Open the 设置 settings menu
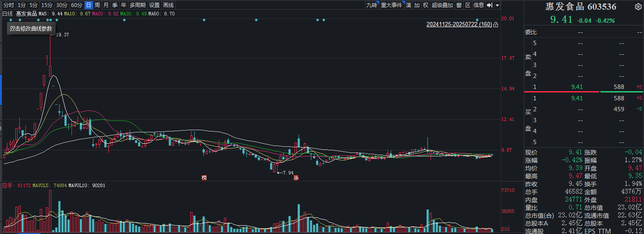The height and width of the screenshot is (234, 644). [x=154, y=5]
